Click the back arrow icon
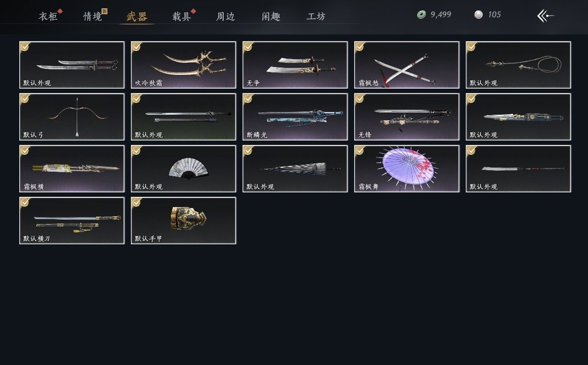The width and height of the screenshot is (588, 365). tap(546, 16)
